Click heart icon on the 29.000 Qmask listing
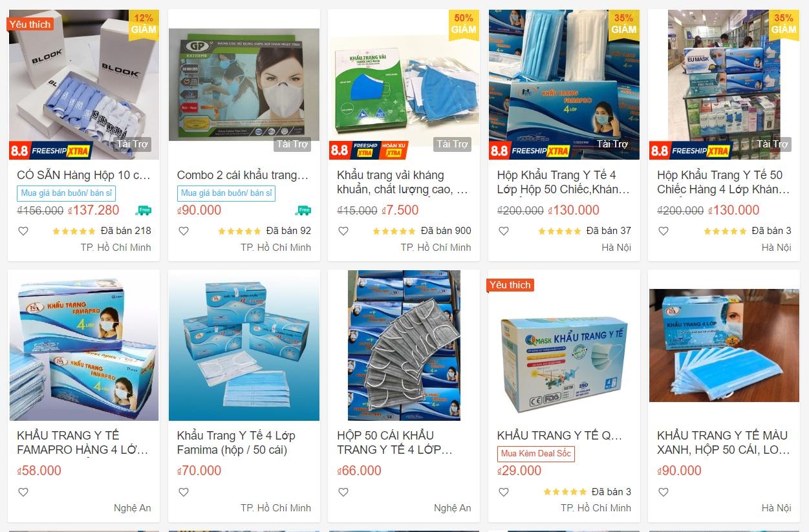The width and height of the screenshot is (809, 532). point(504,492)
